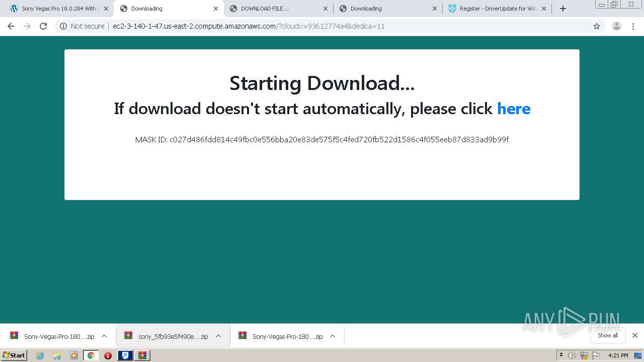This screenshot has width=644, height=362.
Task: Bookmark this page with the star
Action: point(597,26)
